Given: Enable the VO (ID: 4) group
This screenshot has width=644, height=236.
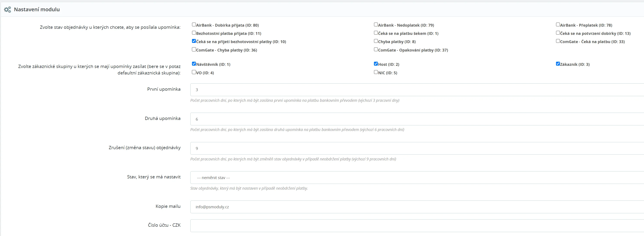Looking at the screenshot, I should (x=194, y=72).
